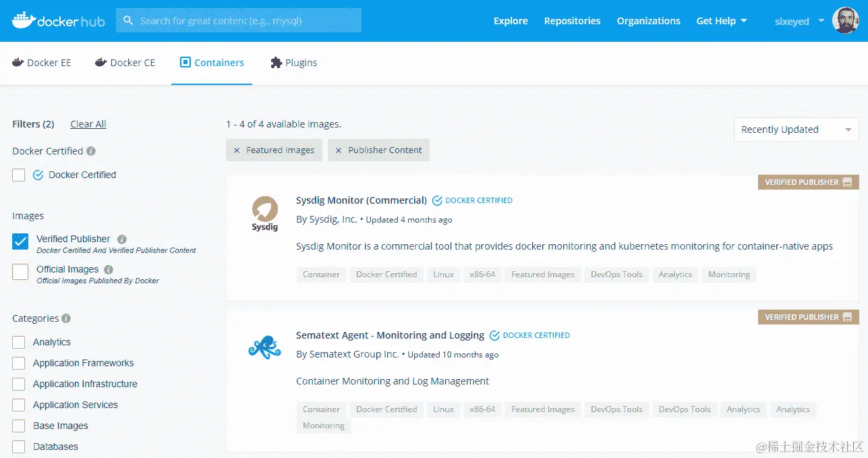Uncheck the Verified Publisher checkbox

click(x=20, y=241)
